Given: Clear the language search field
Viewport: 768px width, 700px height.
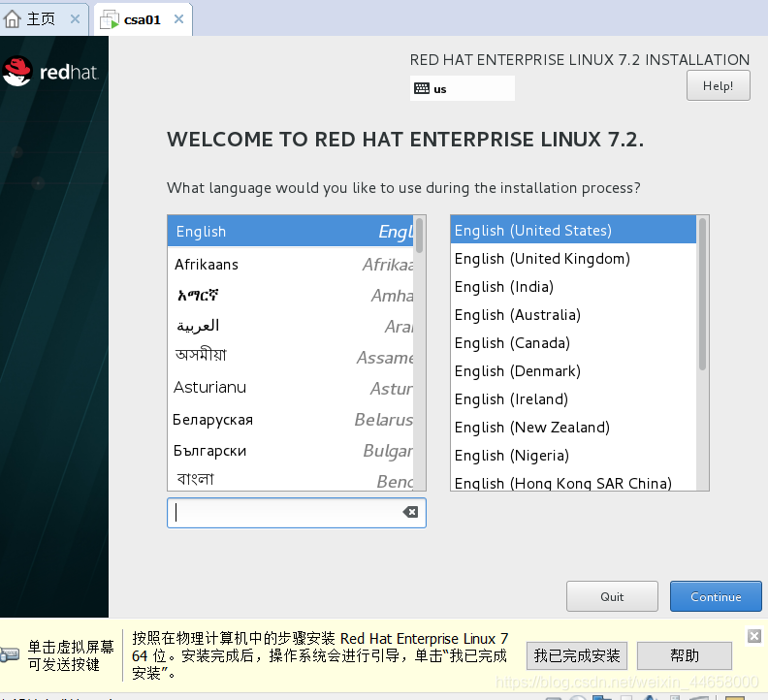Looking at the screenshot, I should point(410,512).
